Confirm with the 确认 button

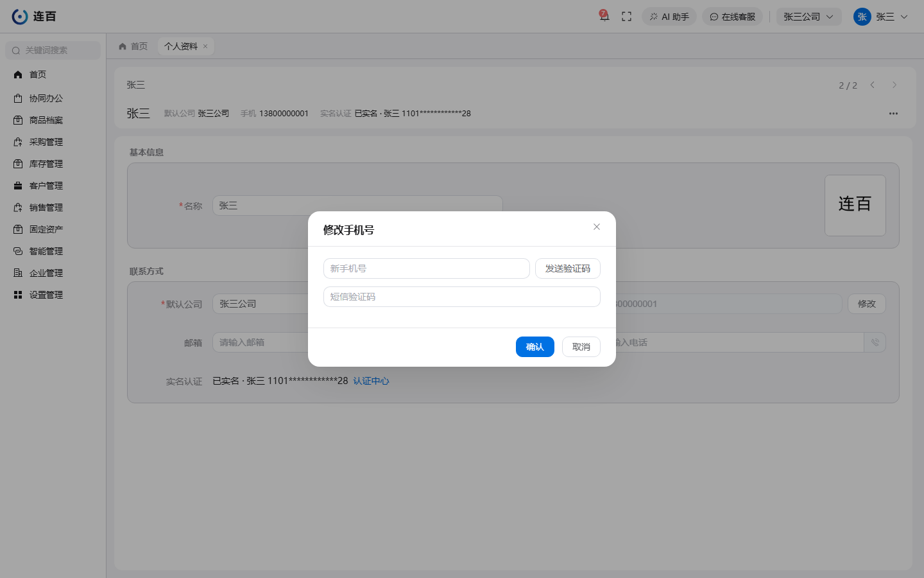[x=535, y=347]
